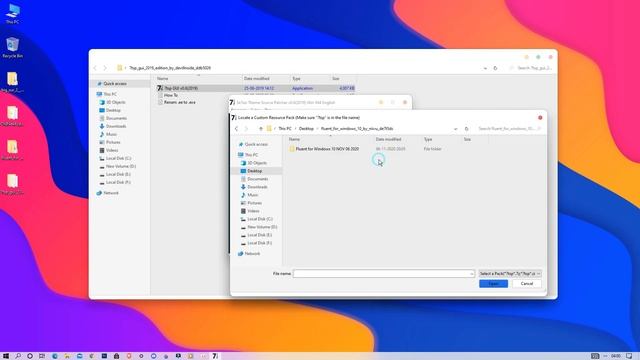Click Desktop in the dialog address breadcrumb

[x=306, y=129]
